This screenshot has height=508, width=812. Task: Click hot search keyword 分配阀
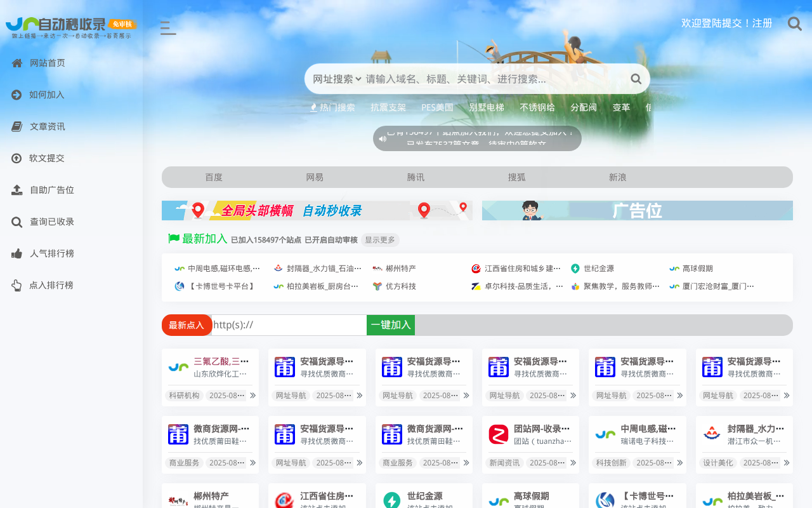(584, 107)
